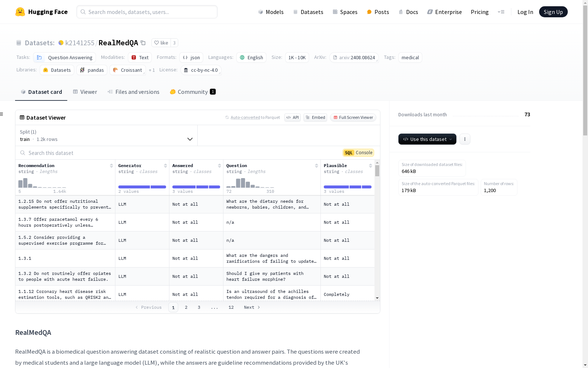Click the Recommendation lengths histogram

[x=42, y=183]
